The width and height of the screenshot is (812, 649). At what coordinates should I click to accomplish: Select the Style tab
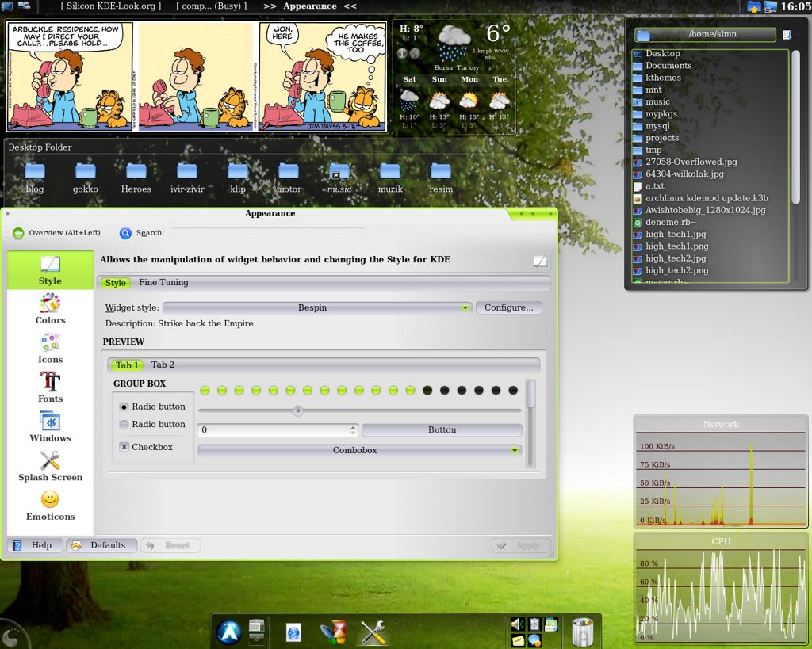tap(116, 283)
